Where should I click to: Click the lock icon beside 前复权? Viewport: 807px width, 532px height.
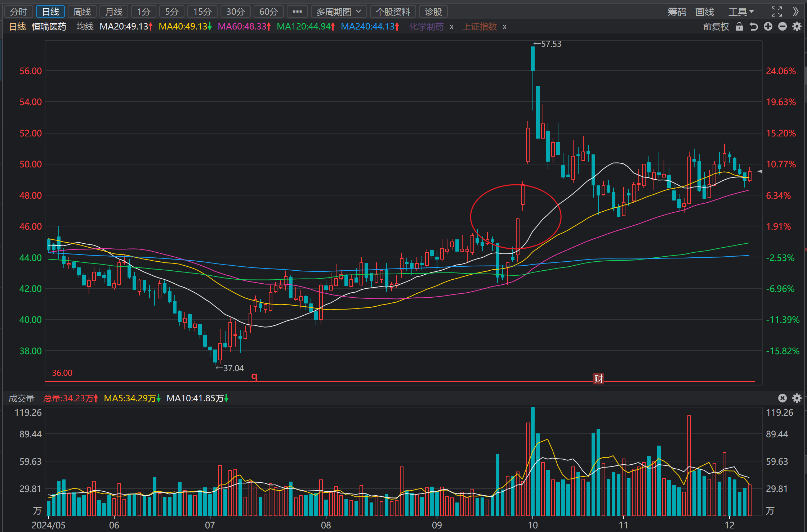[x=739, y=27]
